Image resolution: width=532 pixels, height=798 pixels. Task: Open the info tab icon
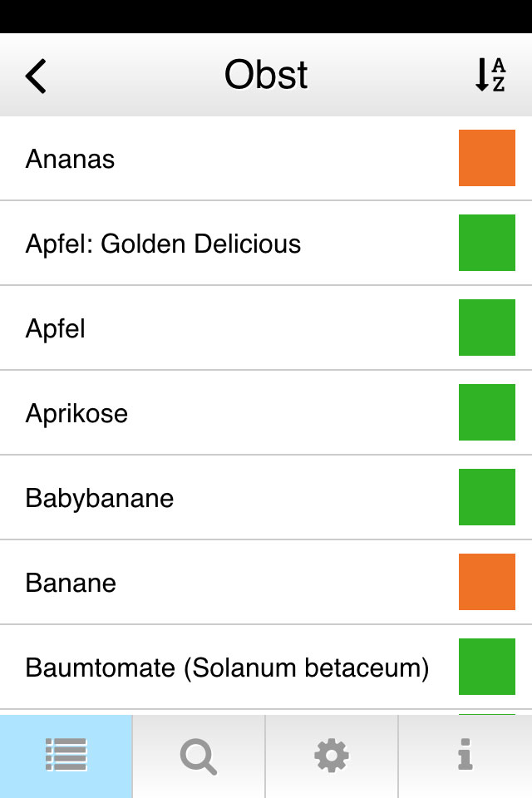click(x=465, y=756)
